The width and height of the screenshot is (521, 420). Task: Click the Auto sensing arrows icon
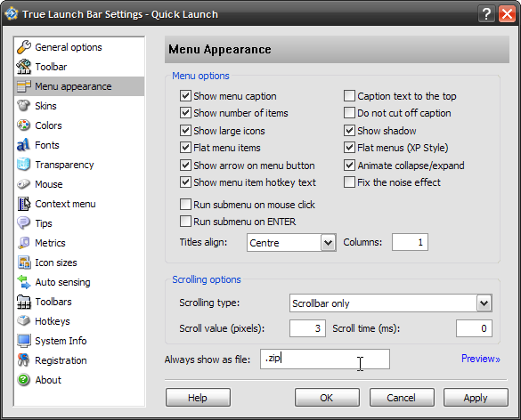[23, 282]
